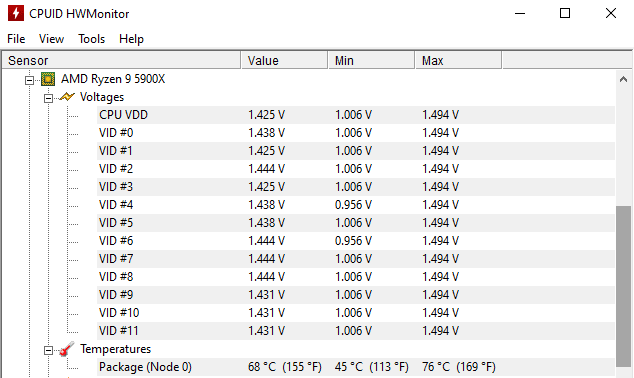Screen dimensions: 634x378
Task: Click VID #11 minimum value 1.006 V
Action: point(353,331)
